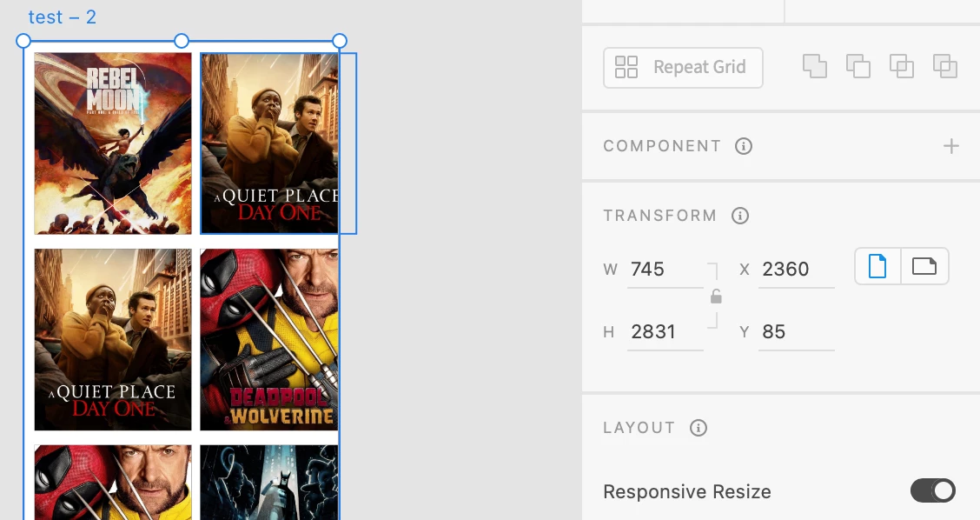The width and height of the screenshot is (980, 520).
Task: Open the Transform info icon
Action: click(x=740, y=216)
